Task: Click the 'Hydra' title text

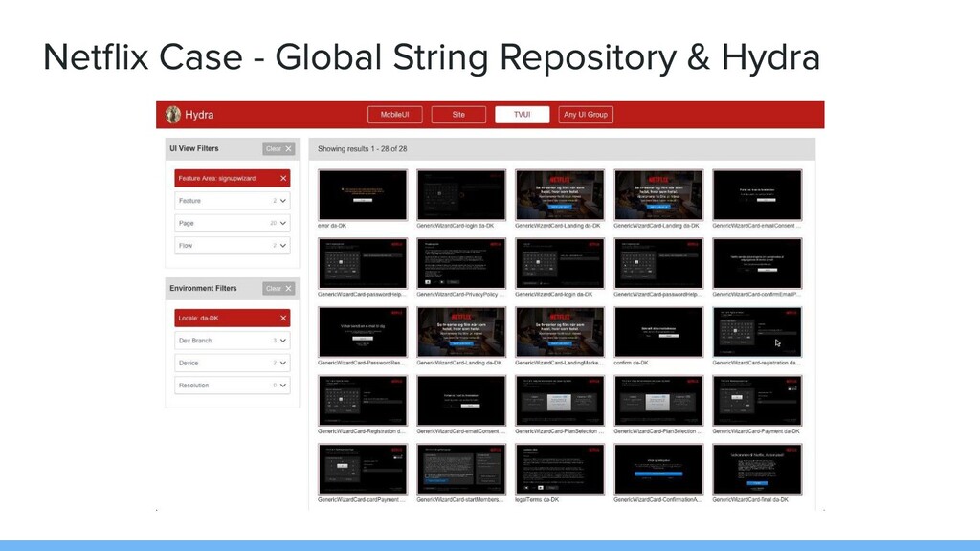Action: (x=199, y=115)
